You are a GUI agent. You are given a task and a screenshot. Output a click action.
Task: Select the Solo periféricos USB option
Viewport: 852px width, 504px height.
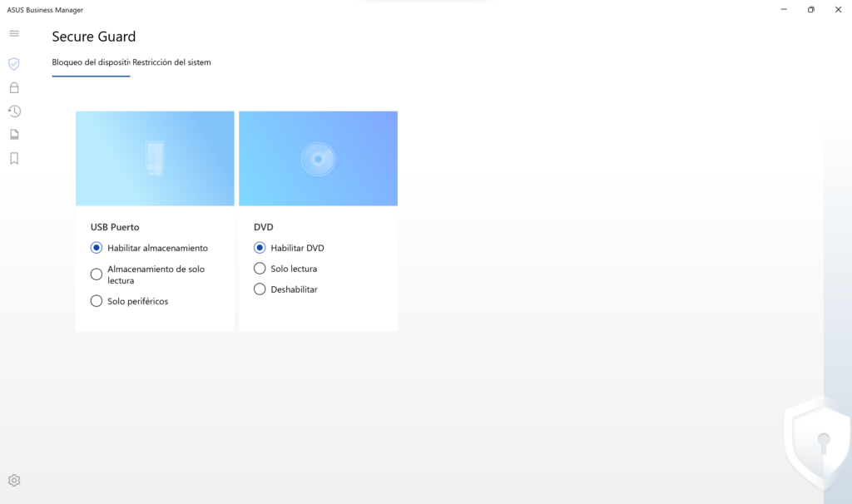click(97, 301)
